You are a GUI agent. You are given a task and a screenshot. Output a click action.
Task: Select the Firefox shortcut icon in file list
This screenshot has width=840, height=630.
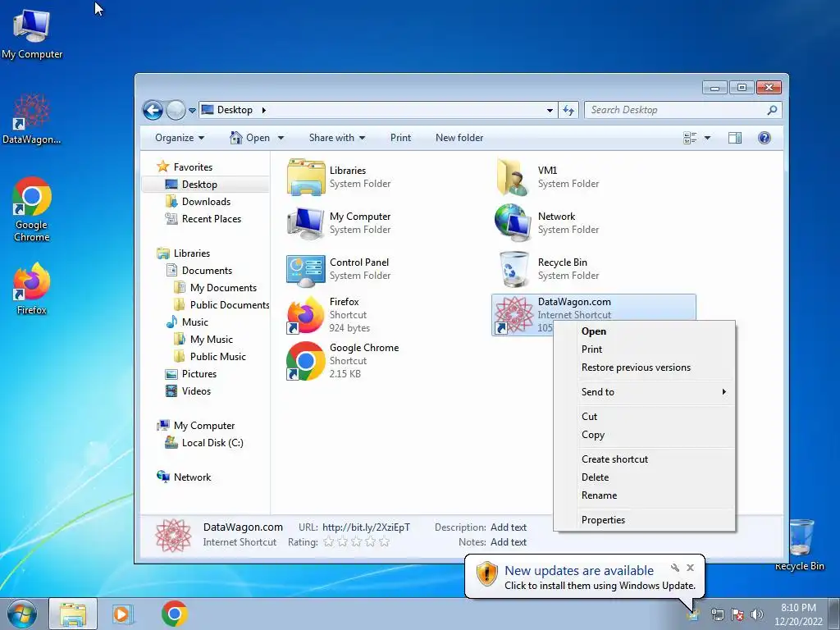tap(305, 315)
